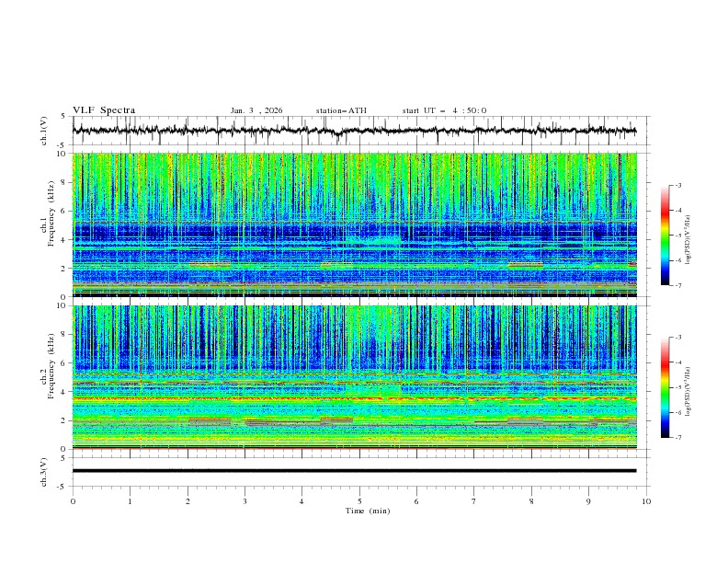
Task: Select the 10 minute tick on time axis
Action: coord(646,500)
